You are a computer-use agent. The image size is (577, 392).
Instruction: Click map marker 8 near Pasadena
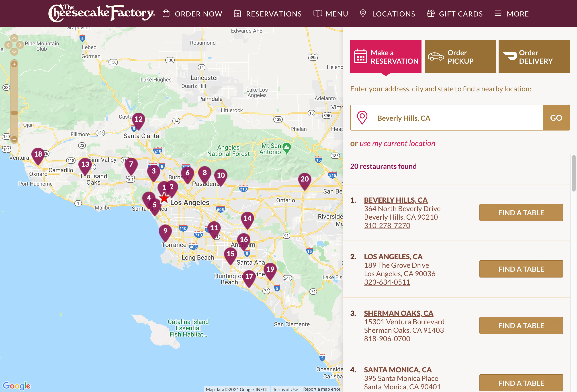click(205, 174)
